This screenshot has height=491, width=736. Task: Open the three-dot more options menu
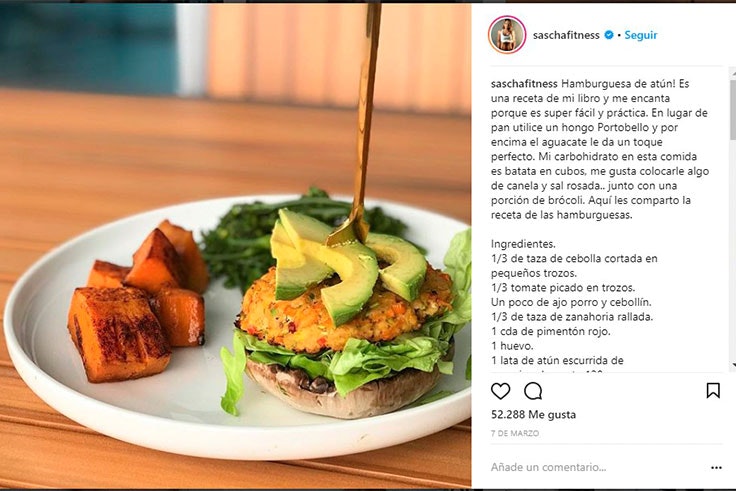pyautogui.click(x=716, y=468)
